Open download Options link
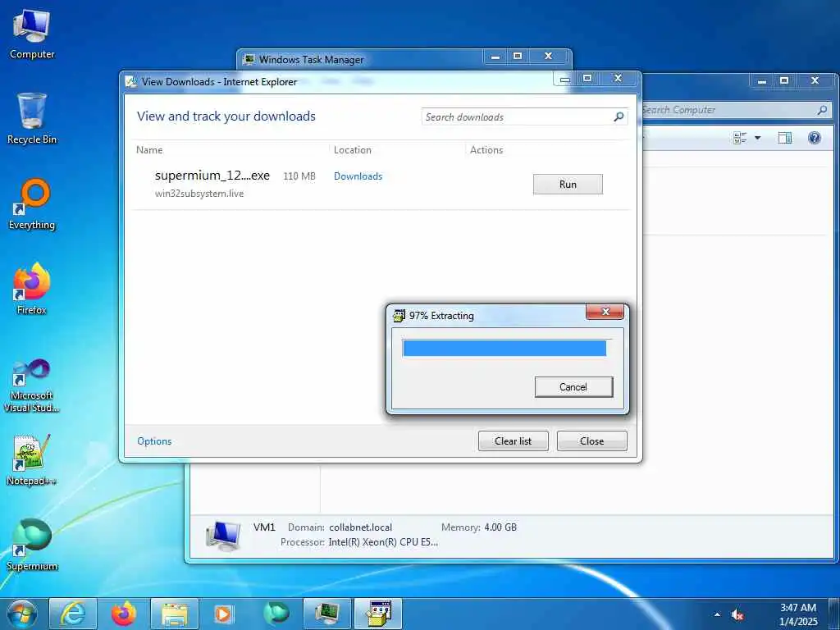The height and width of the screenshot is (630, 840). tap(154, 441)
